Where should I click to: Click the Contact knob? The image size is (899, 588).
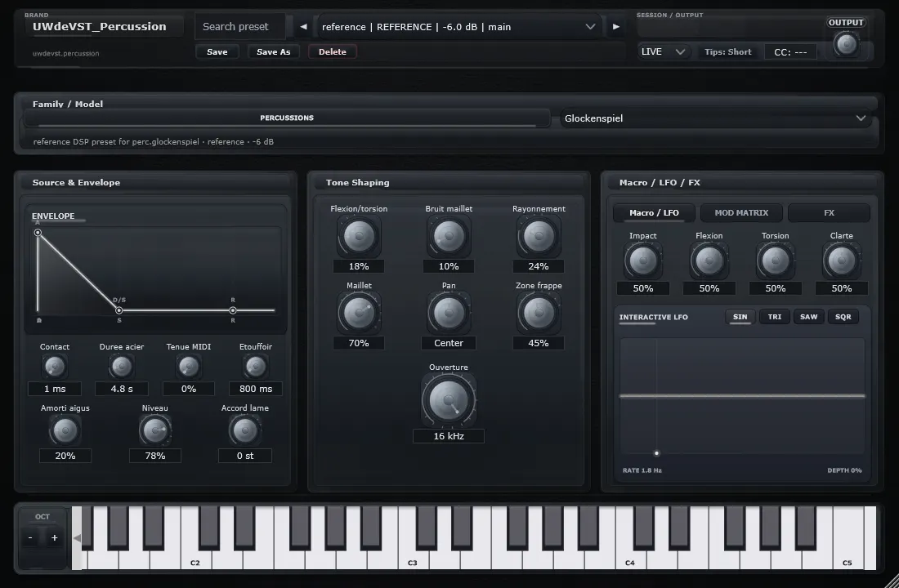(x=55, y=367)
